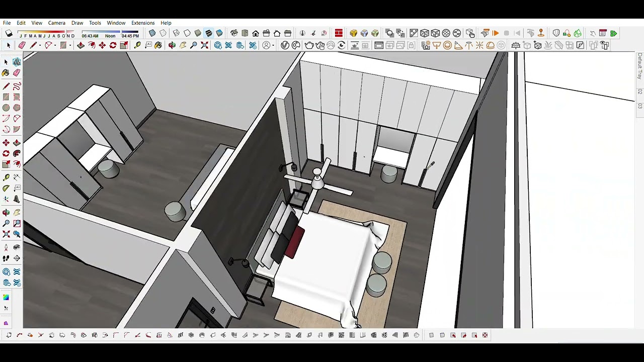
Task: Switch to Front house view
Action: tap(256, 33)
